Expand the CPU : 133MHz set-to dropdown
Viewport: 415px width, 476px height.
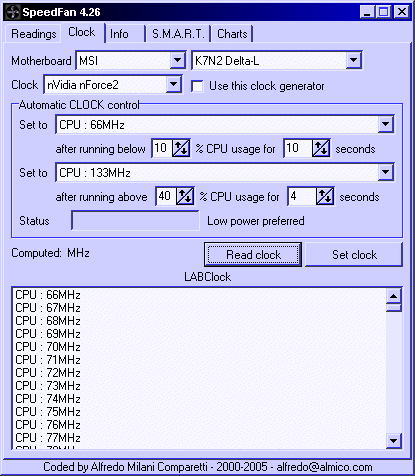386,172
